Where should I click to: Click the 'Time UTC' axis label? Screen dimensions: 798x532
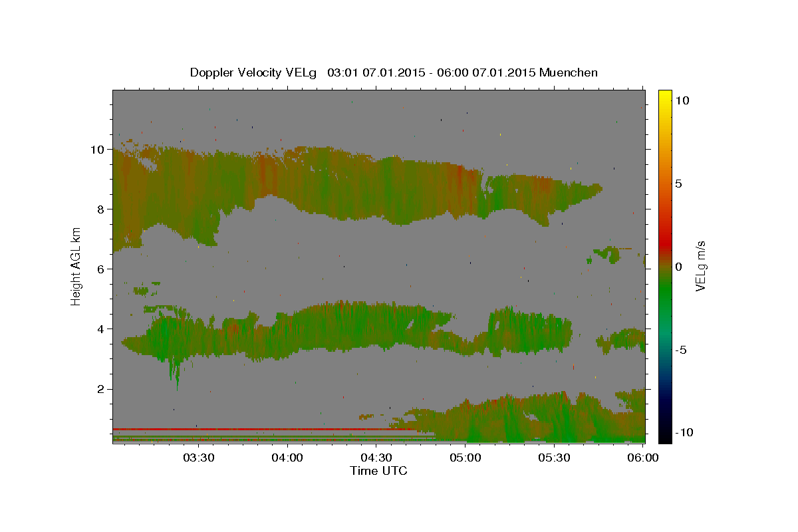pyautogui.click(x=378, y=471)
